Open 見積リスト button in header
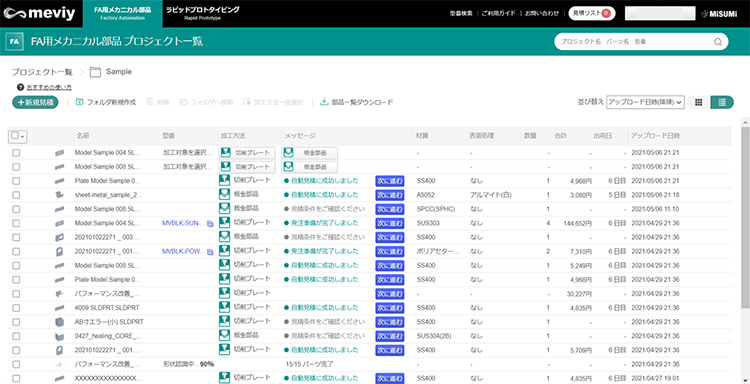 592,13
